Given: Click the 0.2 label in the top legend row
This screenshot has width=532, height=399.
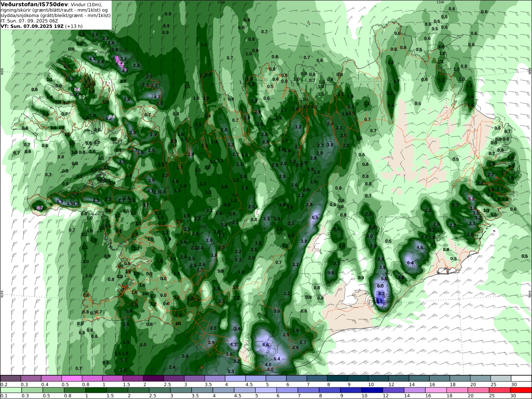Looking at the screenshot, I should click(x=4, y=384).
